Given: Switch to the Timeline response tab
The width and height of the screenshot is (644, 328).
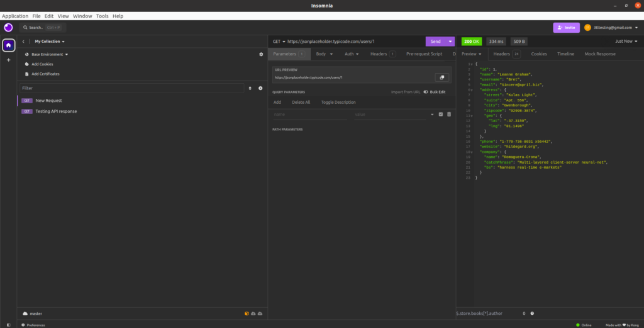Looking at the screenshot, I should tap(565, 54).
